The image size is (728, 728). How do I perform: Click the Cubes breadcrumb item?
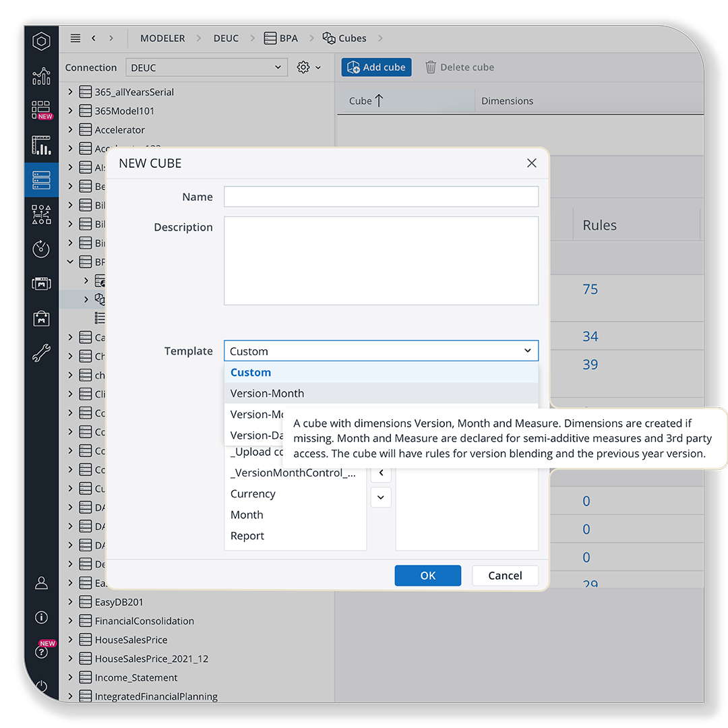pos(352,38)
